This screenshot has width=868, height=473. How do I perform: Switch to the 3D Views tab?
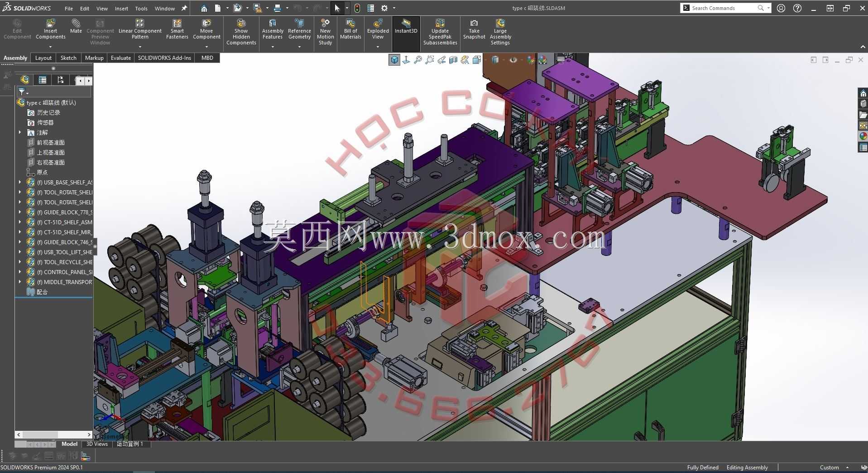click(97, 444)
